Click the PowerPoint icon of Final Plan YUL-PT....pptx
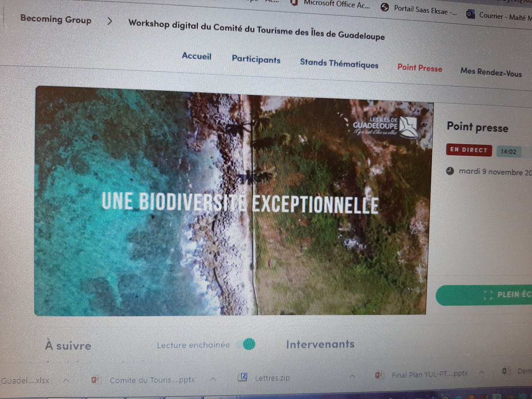The width and height of the screenshot is (532, 399). point(379,376)
